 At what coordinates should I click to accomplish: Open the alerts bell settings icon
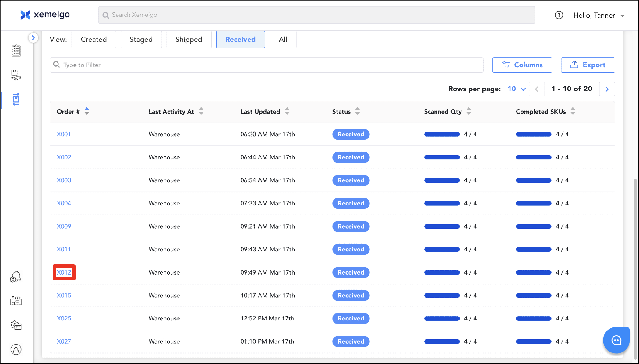pos(16,277)
